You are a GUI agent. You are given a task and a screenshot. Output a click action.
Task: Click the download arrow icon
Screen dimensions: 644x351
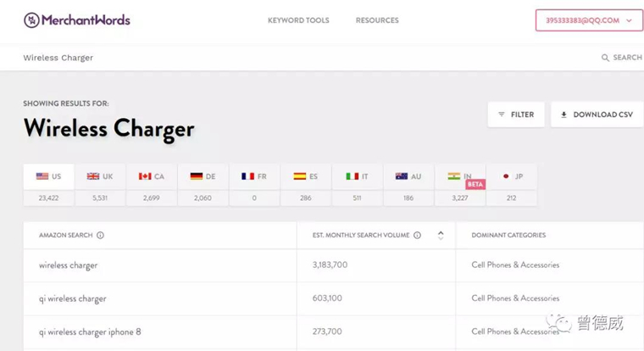click(563, 114)
